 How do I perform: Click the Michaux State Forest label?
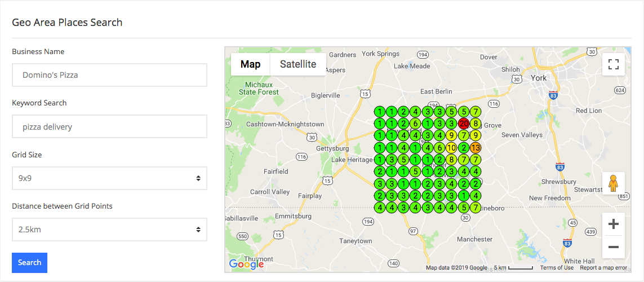click(259, 89)
